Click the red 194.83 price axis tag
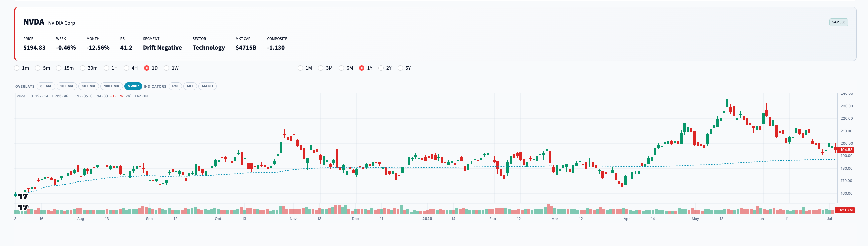The width and height of the screenshot is (868, 246). [x=846, y=150]
